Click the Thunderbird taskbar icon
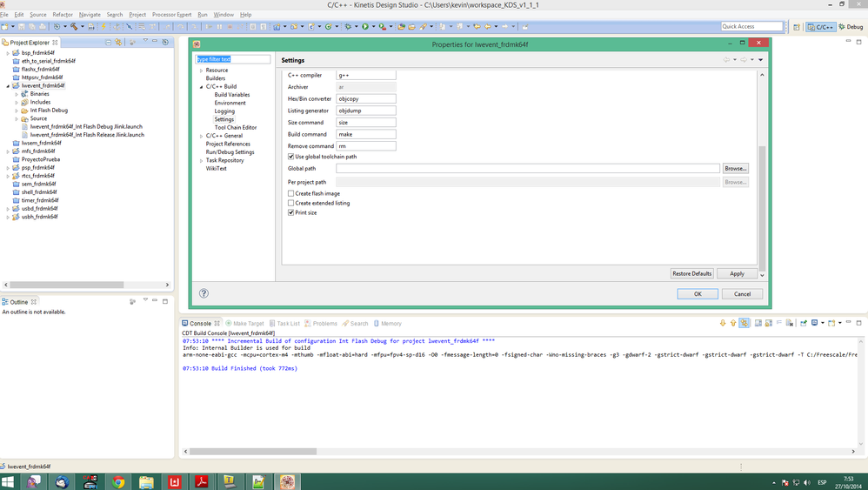Image resolution: width=868 pixels, height=490 pixels. tap(62, 482)
